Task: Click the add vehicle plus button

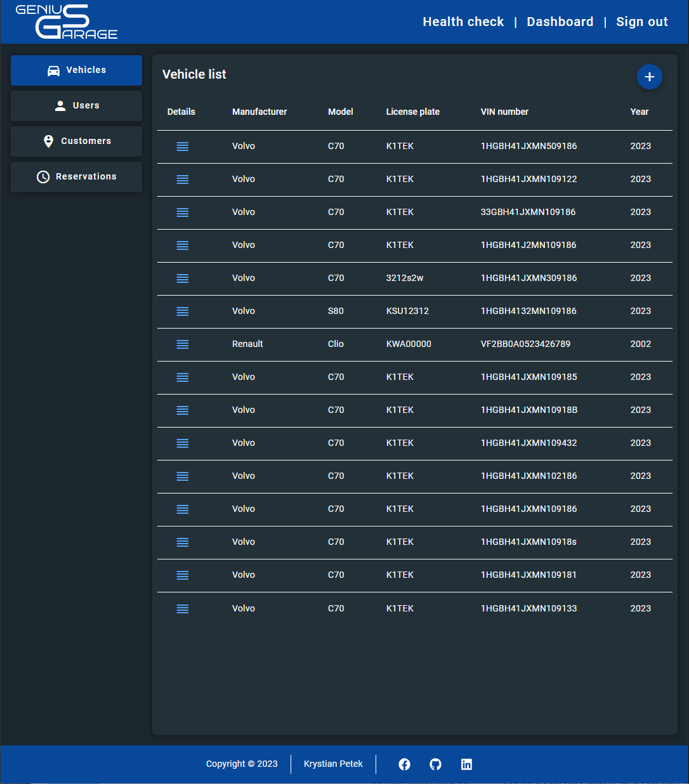Action: (x=649, y=77)
